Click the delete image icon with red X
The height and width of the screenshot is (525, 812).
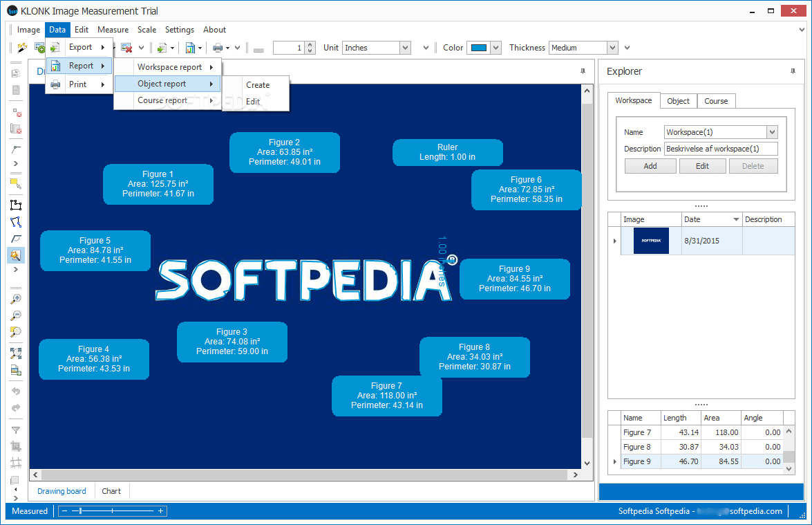126,48
